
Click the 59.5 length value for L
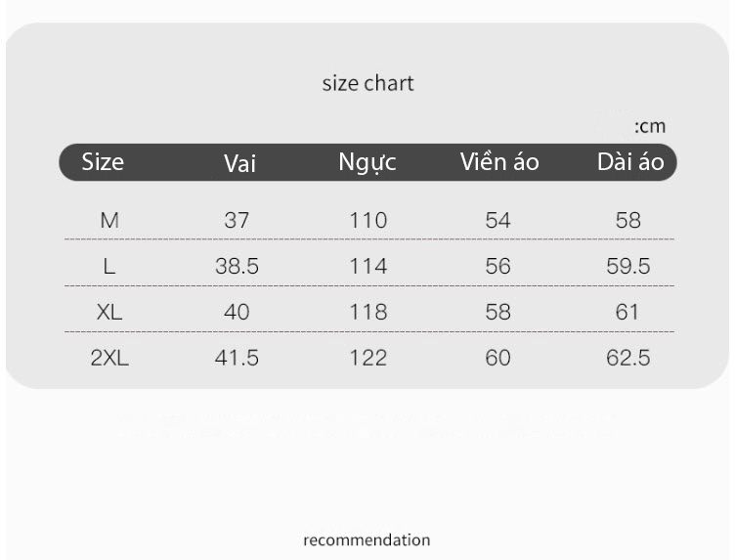pyautogui.click(x=628, y=266)
